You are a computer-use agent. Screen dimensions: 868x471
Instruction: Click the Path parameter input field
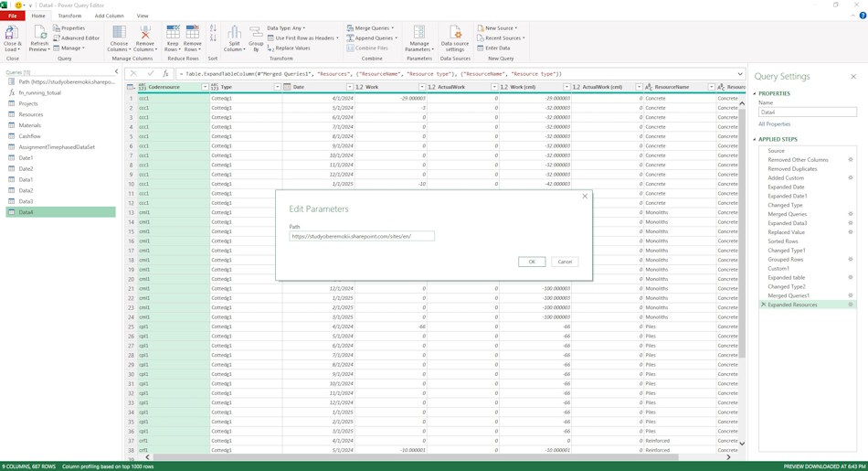click(x=362, y=236)
